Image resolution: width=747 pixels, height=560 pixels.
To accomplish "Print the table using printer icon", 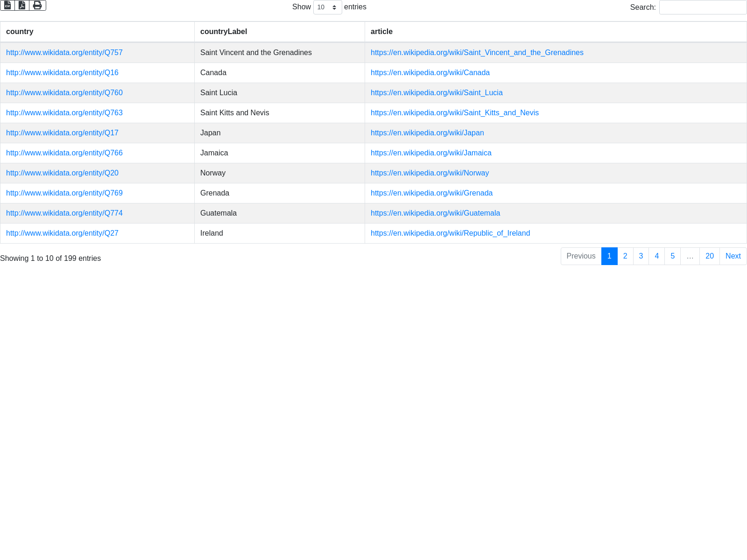I will 37,5.
